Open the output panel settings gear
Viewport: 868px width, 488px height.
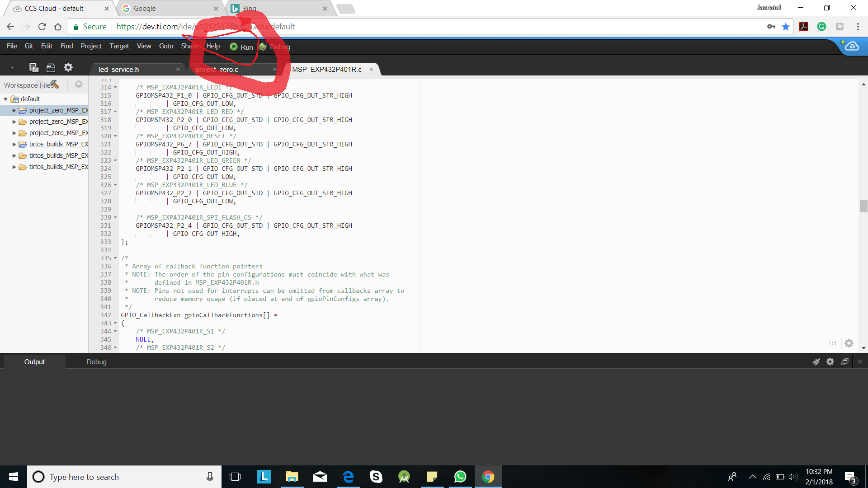830,362
